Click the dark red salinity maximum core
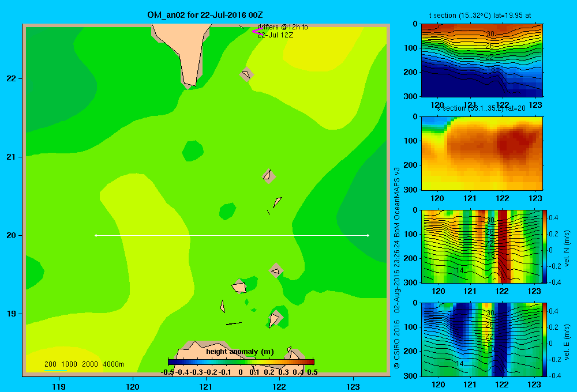 point(515,142)
